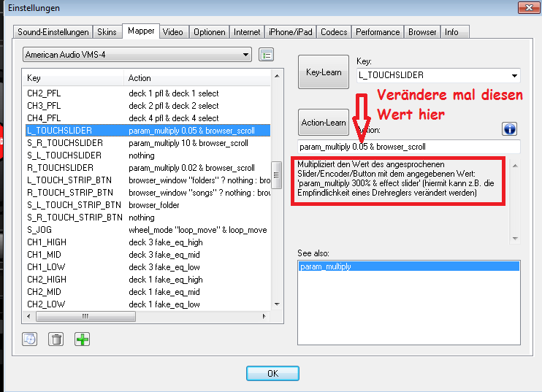Select the S_R_TOUCHSLIDER row

tap(148, 143)
